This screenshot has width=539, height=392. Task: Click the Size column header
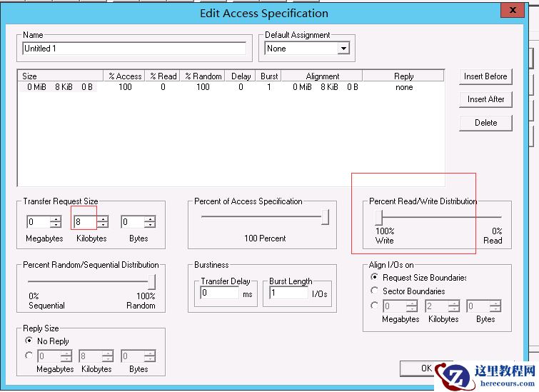(61, 76)
